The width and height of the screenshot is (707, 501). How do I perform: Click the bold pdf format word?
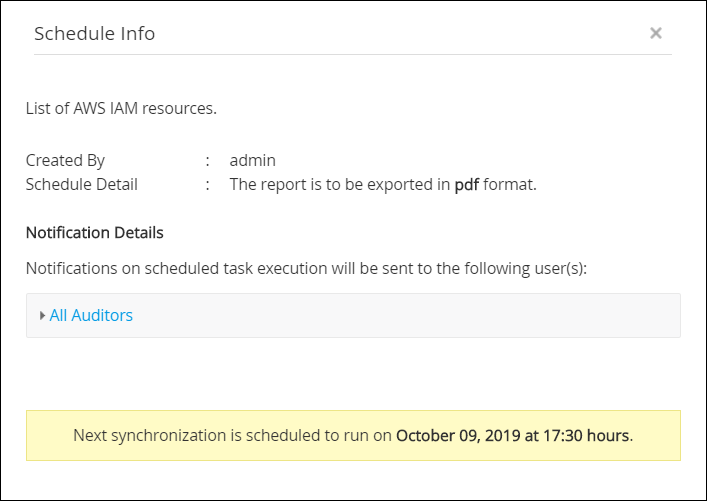[466, 184]
